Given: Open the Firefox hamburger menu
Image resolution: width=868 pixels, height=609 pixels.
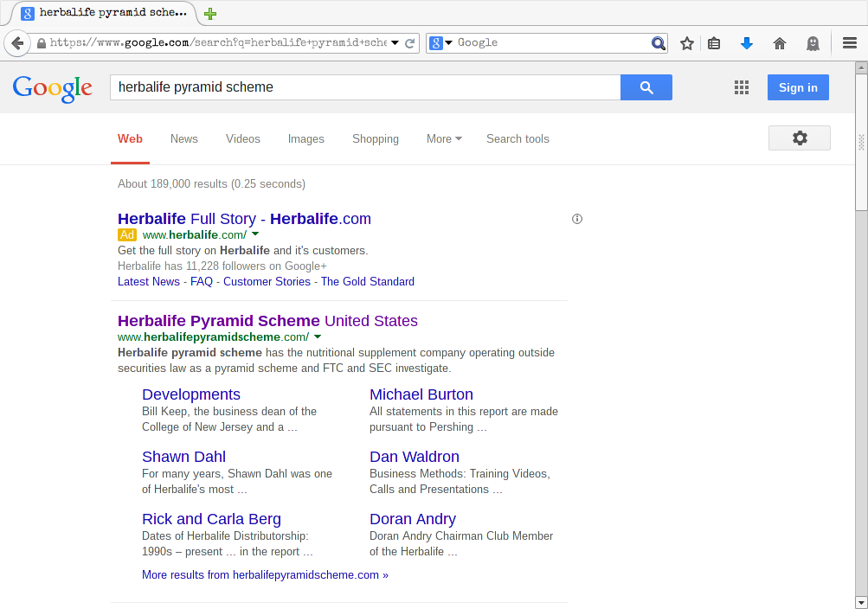Looking at the screenshot, I should [x=850, y=43].
